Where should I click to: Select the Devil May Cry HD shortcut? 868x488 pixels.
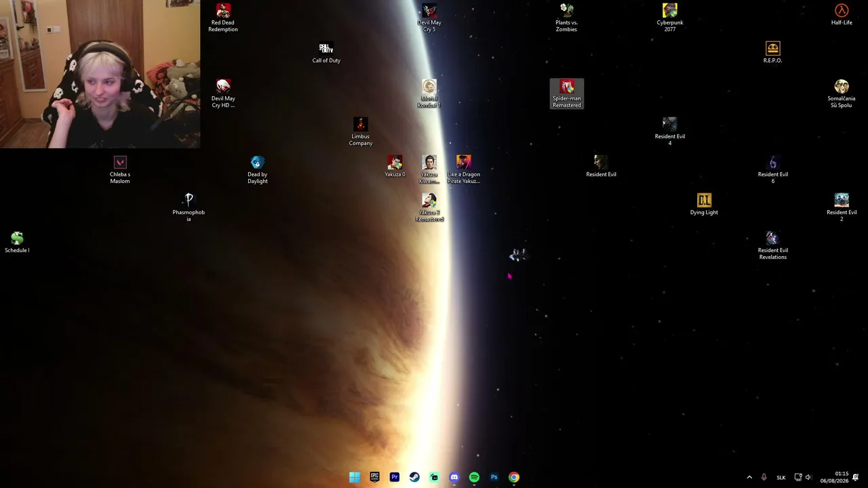223,94
